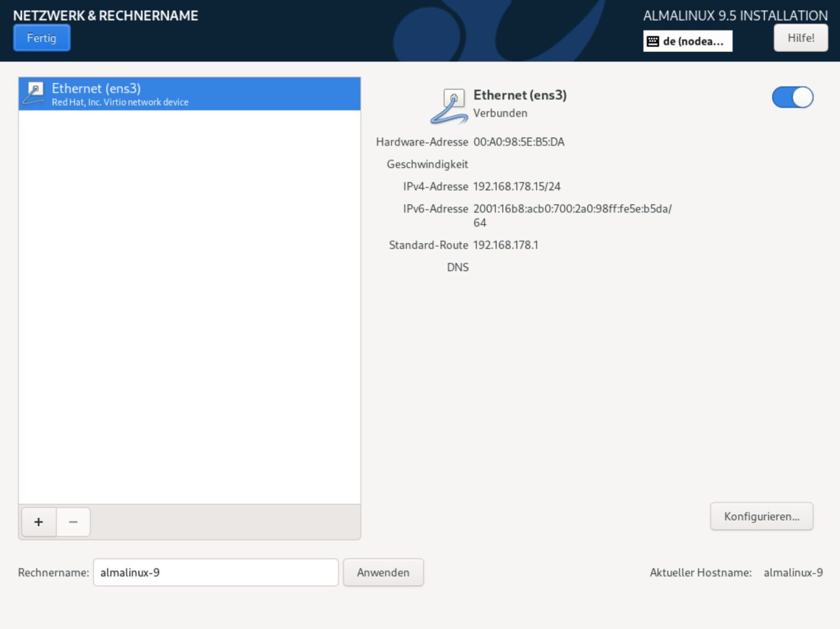Click Fertig to finish network configuration
840x629 pixels.
(x=42, y=38)
